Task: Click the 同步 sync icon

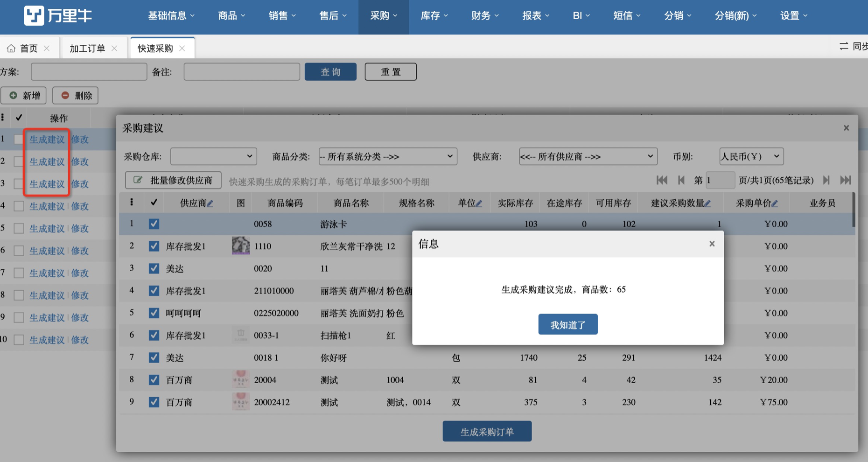Action: [x=844, y=46]
